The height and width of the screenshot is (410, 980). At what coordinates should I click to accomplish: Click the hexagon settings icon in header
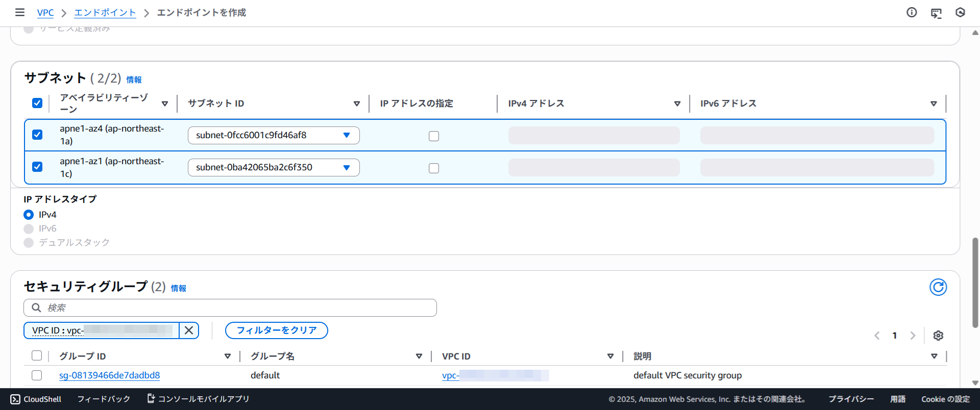pyautogui.click(x=960, y=13)
